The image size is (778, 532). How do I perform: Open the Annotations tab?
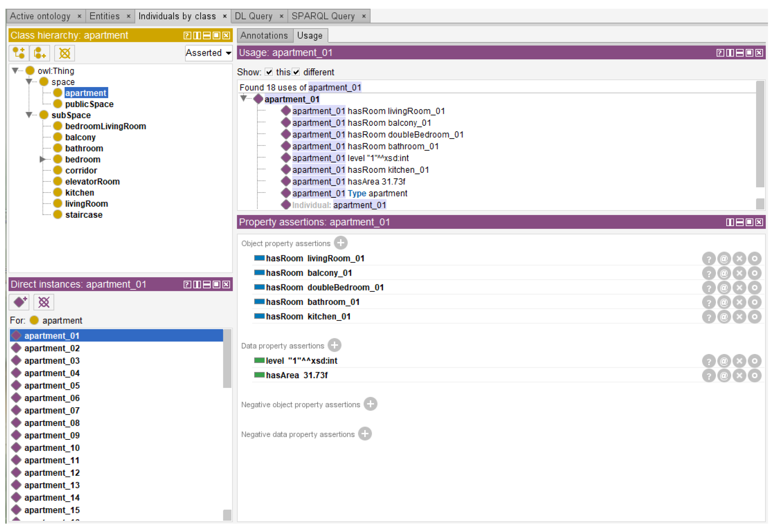point(265,35)
